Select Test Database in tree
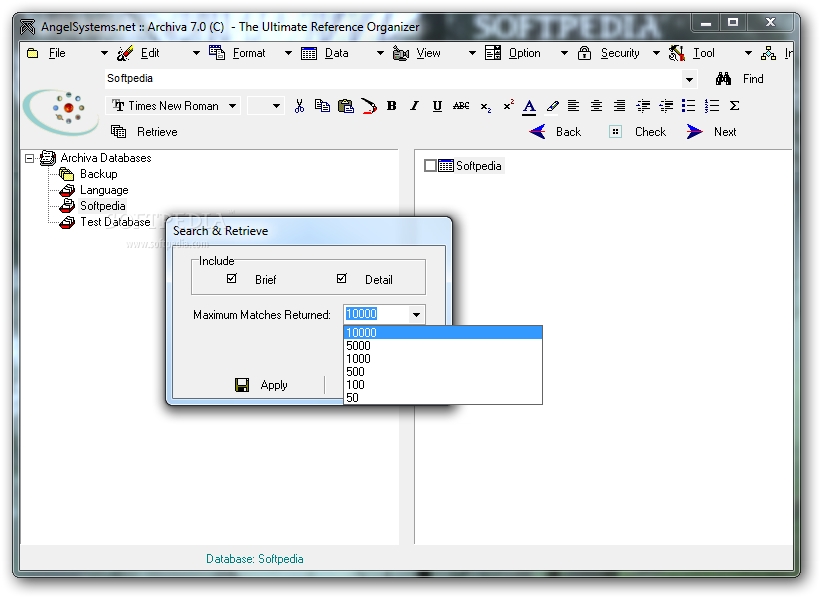 115,222
